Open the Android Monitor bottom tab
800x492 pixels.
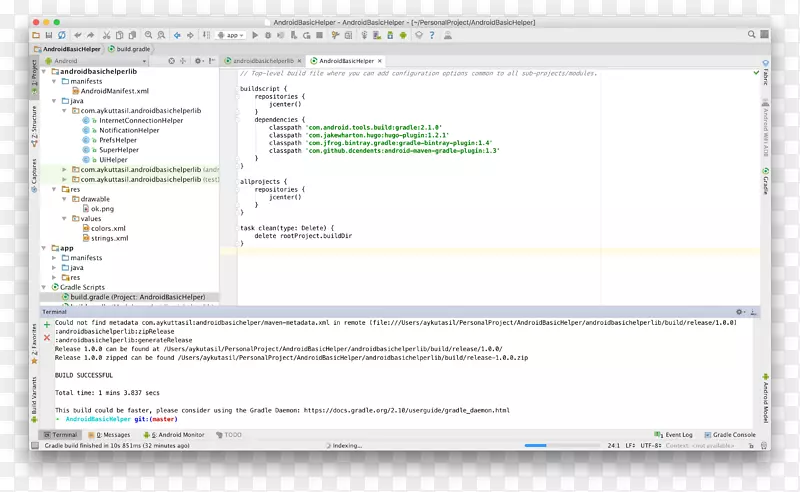(x=176, y=435)
